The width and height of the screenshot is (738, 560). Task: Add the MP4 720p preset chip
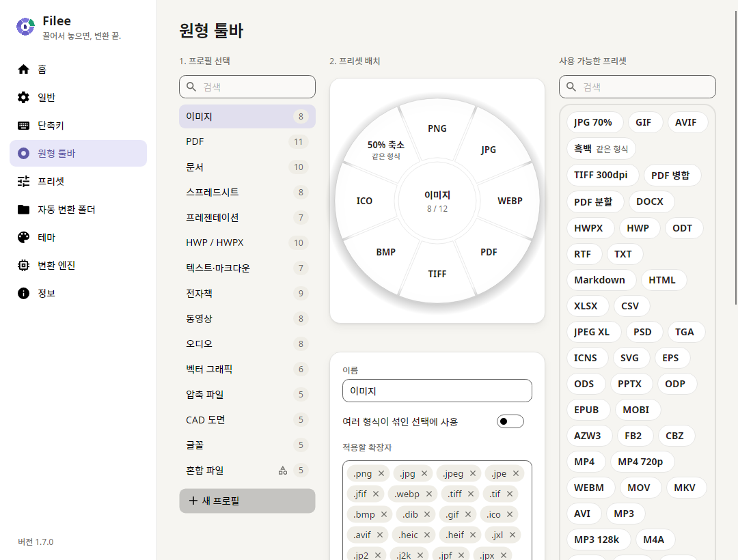tap(642, 462)
